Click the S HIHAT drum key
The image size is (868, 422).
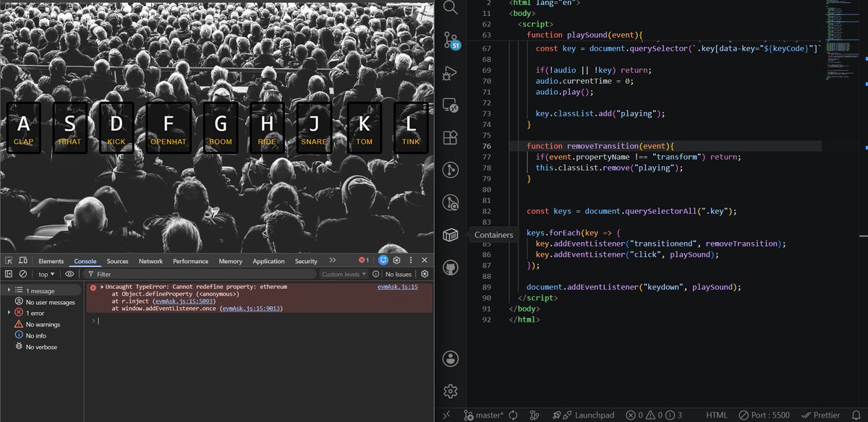tap(69, 128)
